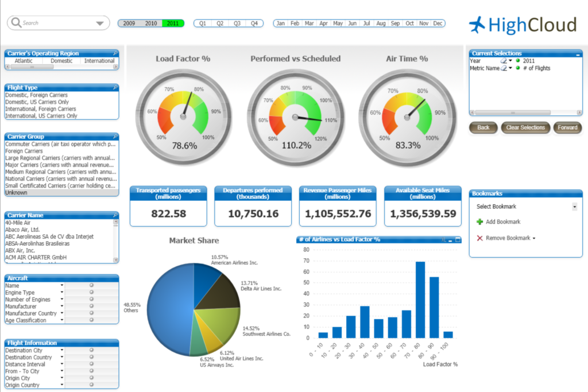Click the Carrier Name panel search icon
Viewport: 588px width, 392px height.
point(115,215)
